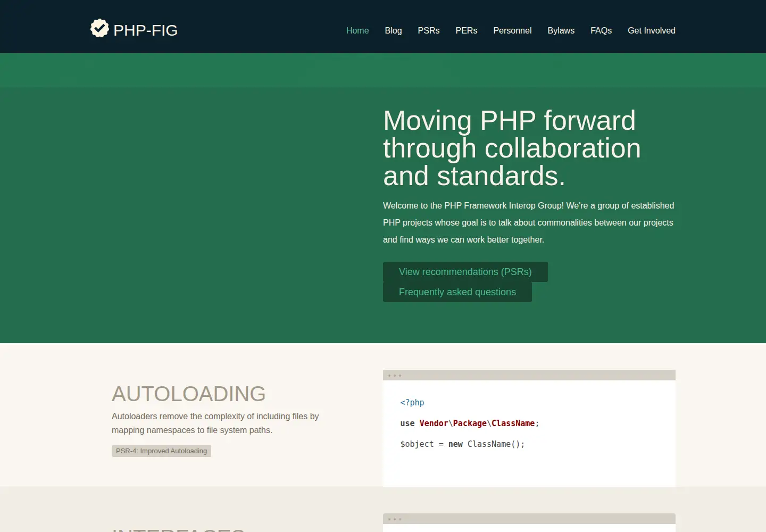This screenshot has height=532, width=766.
Task: Open the Home nav item
Action: (x=357, y=31)
